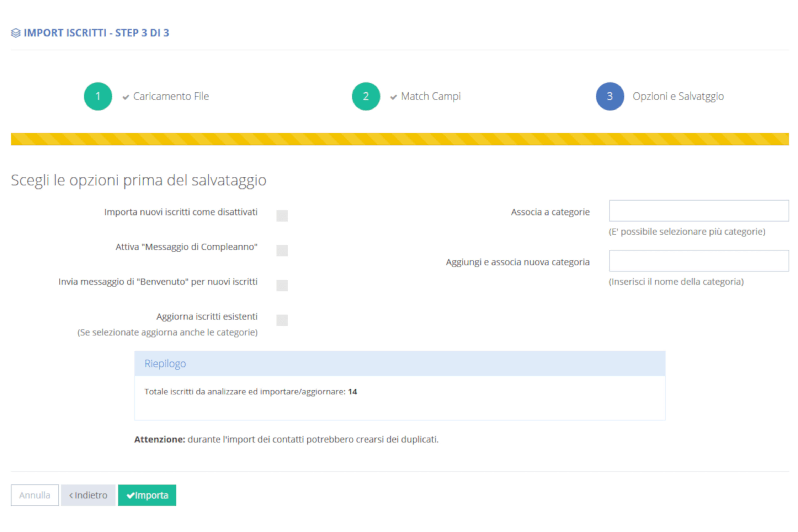The width and height of the screenshot is (798, 532).
Task: Select Opzioni e Salvatggio step label
Action: pos(678,96)
